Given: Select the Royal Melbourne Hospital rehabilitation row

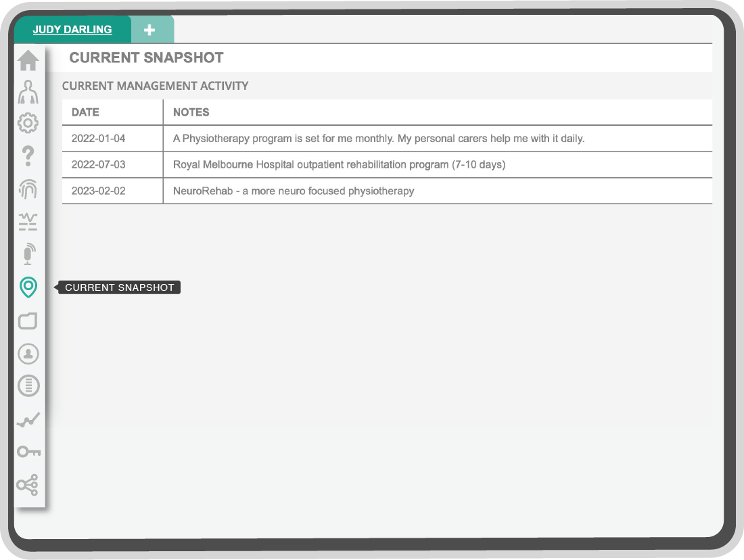Looking at the screenshot, I should coord(387,164).
